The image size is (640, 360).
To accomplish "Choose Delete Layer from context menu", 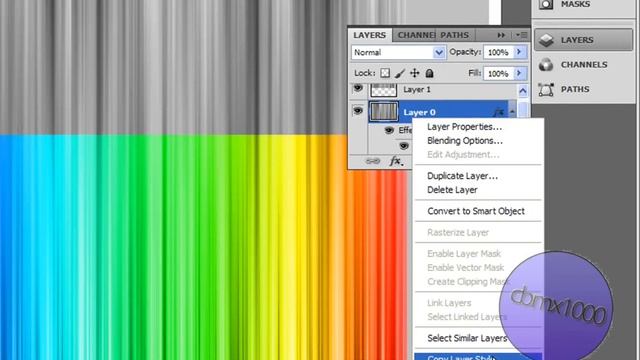I will [478, 190].
